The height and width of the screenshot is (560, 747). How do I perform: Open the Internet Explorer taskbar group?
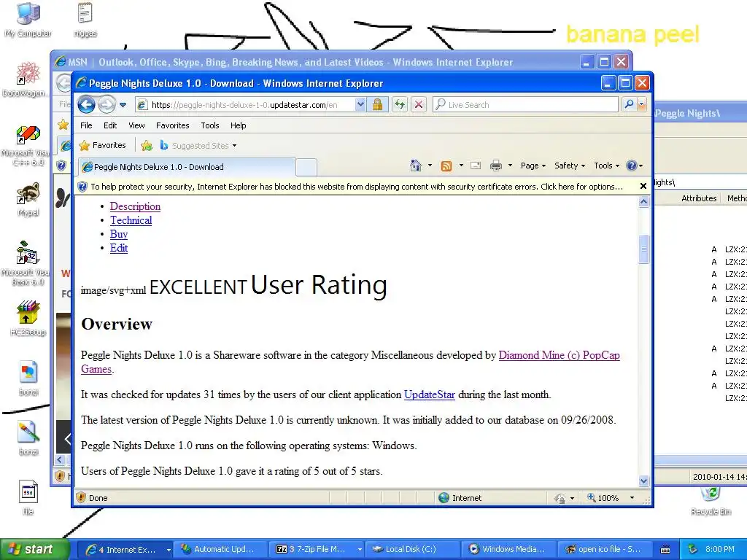coord(125,550)
